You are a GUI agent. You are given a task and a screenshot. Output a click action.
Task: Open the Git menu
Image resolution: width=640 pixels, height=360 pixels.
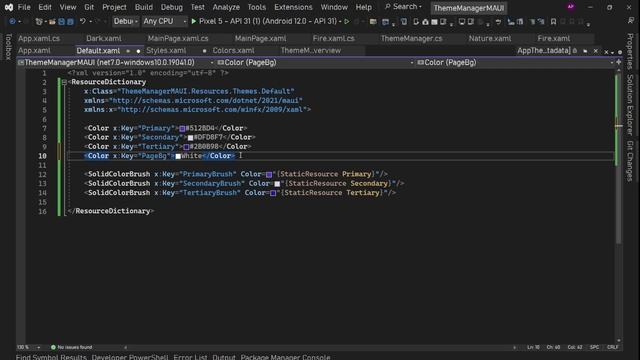[x=89, y=7]
